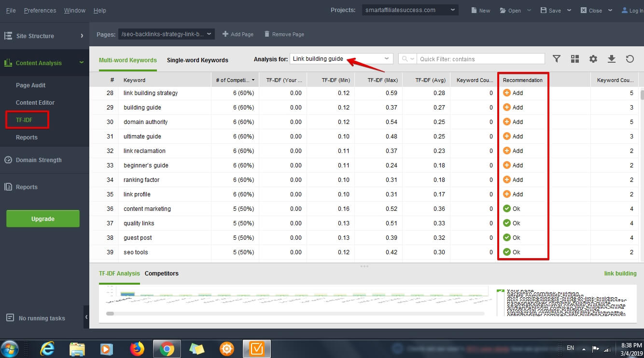Click the Log In icon
644x358 pixels.
point(624,10)
